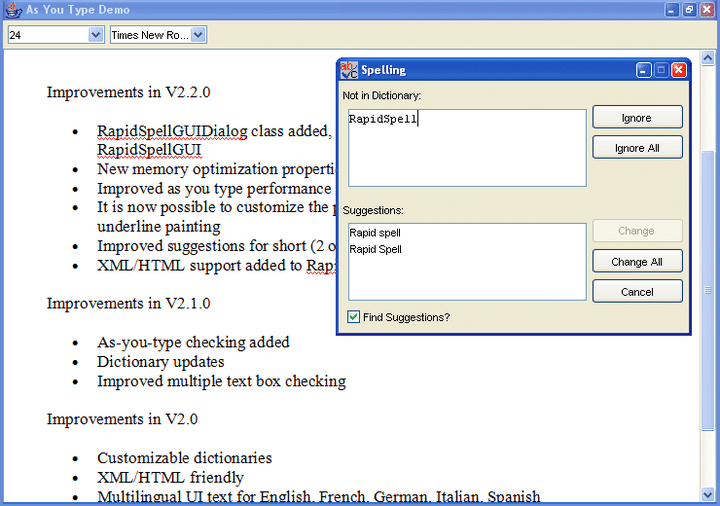This screenshot has width=720, height=506.
Task: Click the 'Dictionary updates' bullet text
Action: point(161,362)
